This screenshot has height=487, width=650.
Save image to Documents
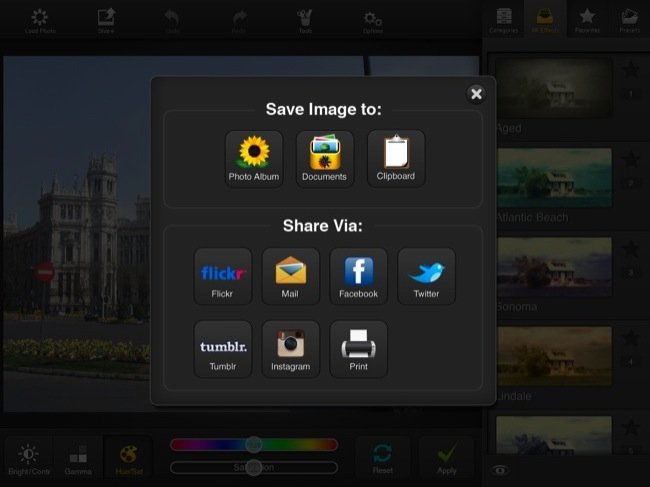click(325, 159)
